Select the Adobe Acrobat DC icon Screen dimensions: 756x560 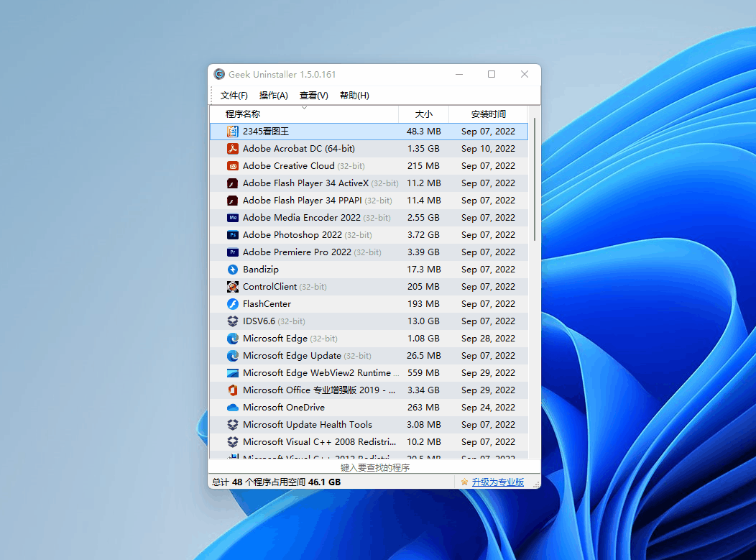click(x=232, y=149)
